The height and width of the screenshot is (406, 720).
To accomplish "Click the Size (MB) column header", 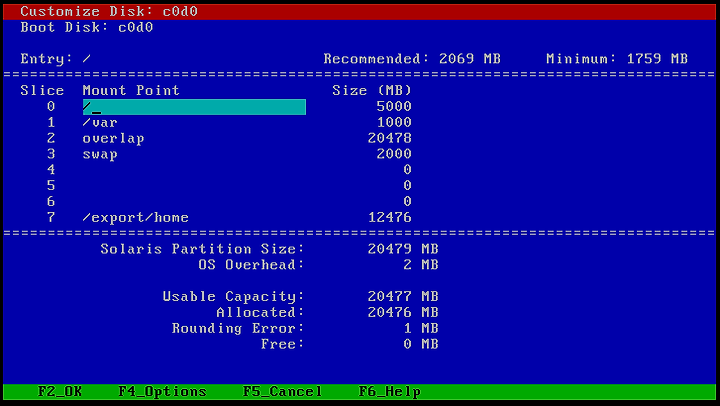I will (372, 90).
